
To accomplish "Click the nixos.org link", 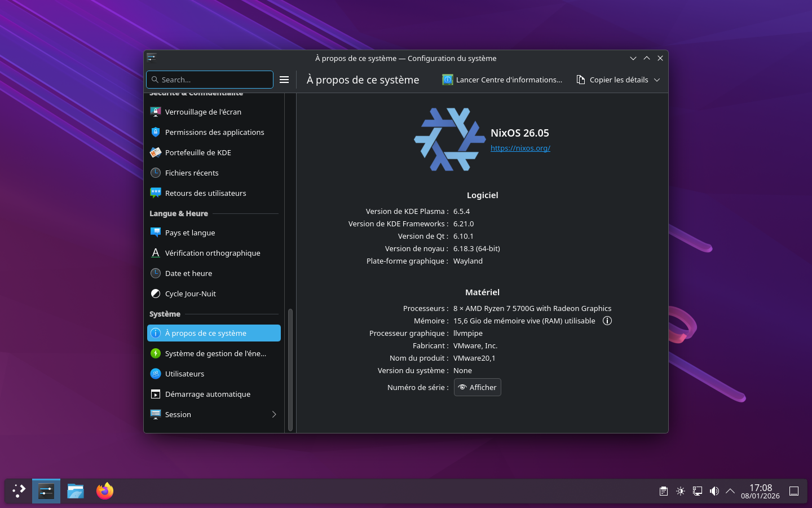I will [x=520, y=148].
